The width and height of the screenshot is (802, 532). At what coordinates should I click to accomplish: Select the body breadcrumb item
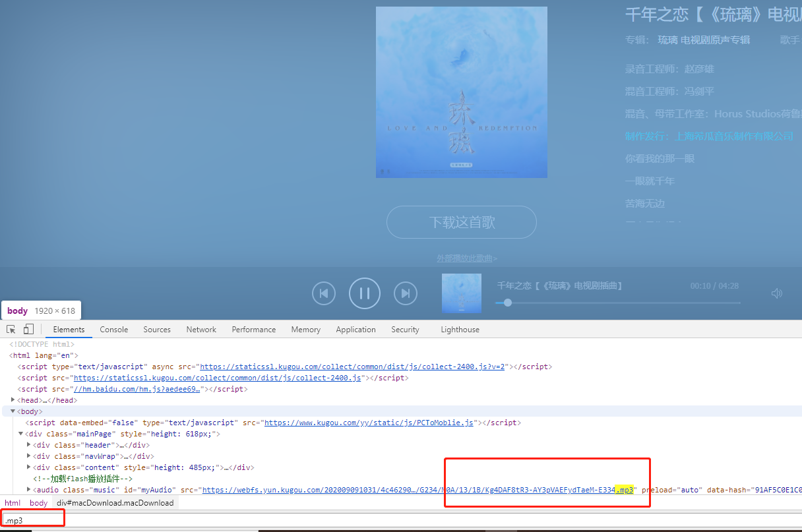(x=39, y=503)
